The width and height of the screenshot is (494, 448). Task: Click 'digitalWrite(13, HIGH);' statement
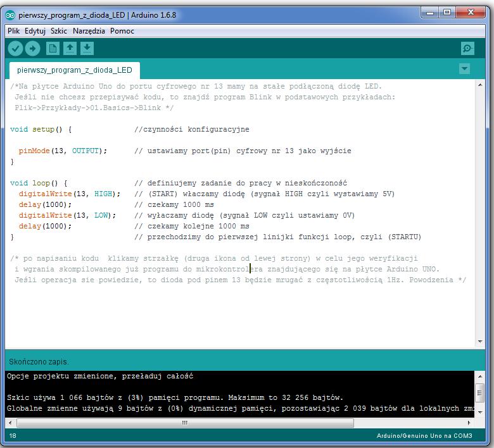coord(69,194)
